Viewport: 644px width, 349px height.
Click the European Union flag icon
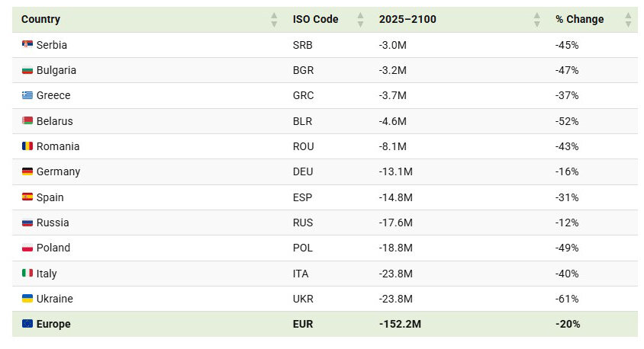click(x=27, y=324)
